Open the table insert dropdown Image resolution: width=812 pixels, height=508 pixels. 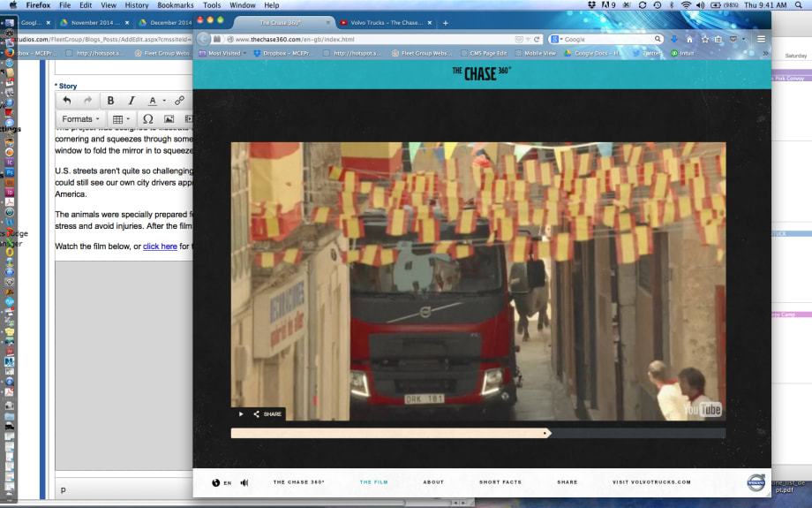tap(122, 118)
